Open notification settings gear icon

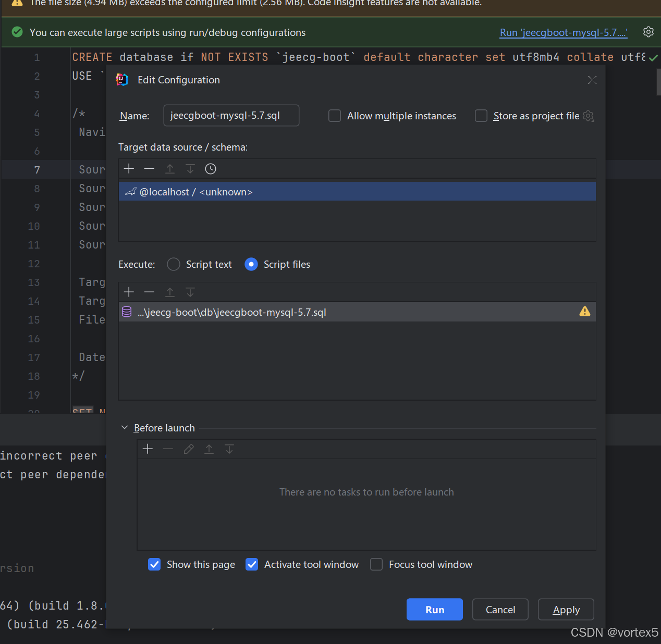[x=648, y=32]
